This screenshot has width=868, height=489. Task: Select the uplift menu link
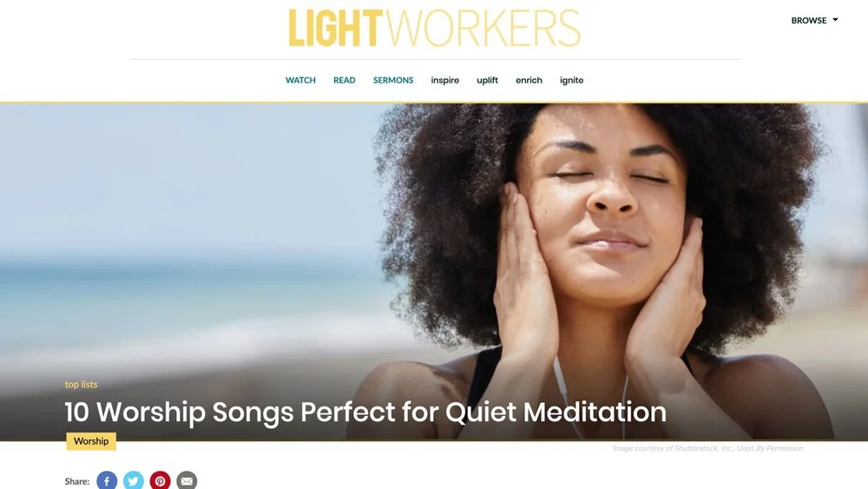487,80
